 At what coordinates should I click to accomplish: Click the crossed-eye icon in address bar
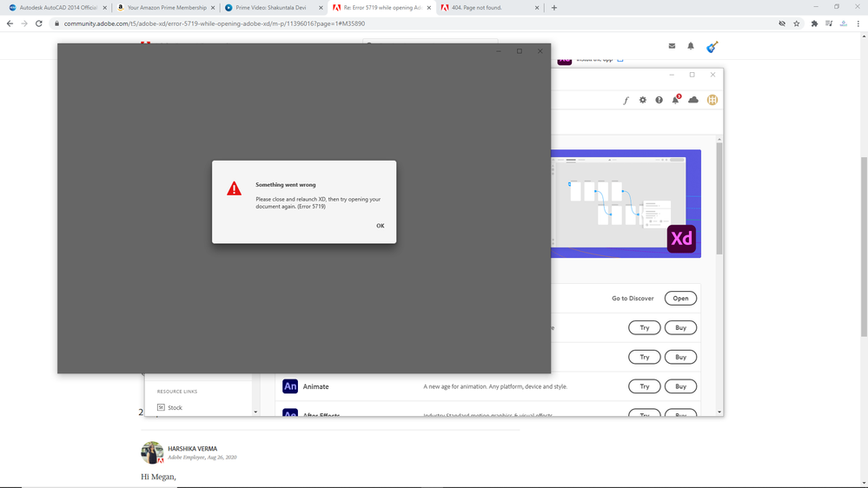click(x=782, y=23)
